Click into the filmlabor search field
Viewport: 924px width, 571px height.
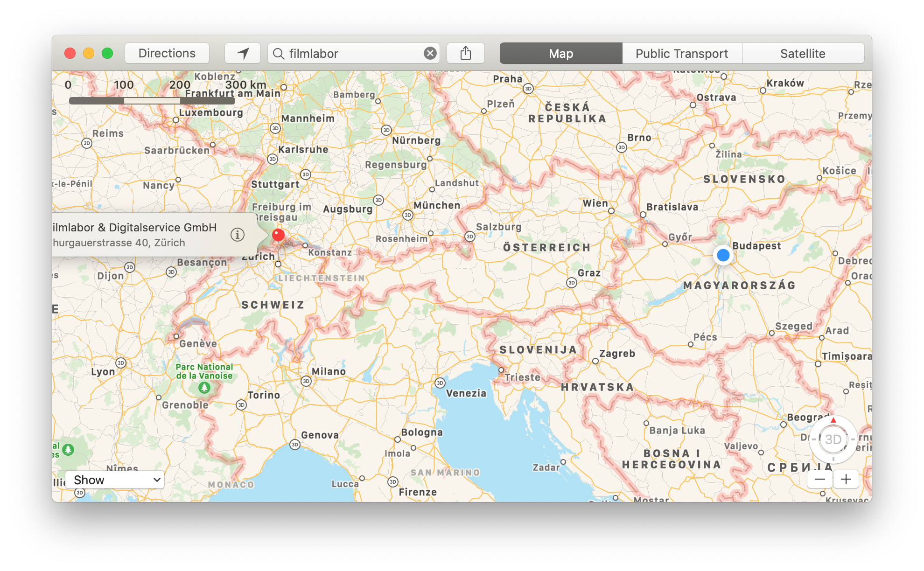[x=353, y=53]
